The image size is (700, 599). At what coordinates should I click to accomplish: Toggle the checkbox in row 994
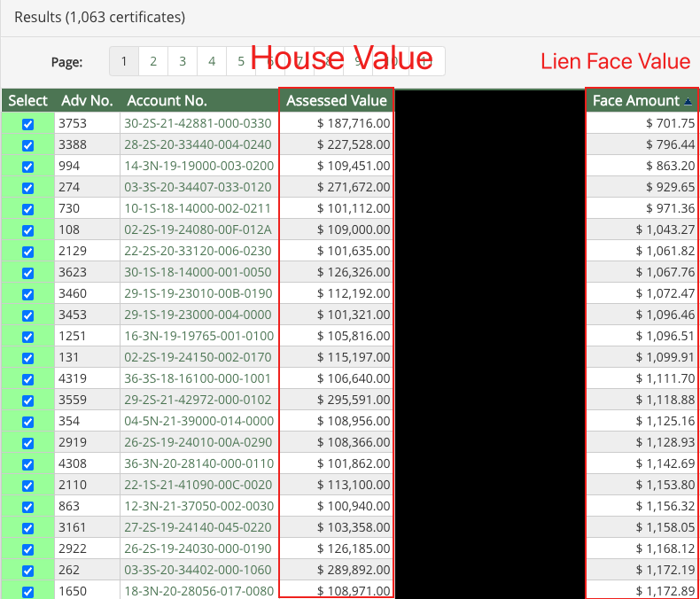(x=27, y=167)
